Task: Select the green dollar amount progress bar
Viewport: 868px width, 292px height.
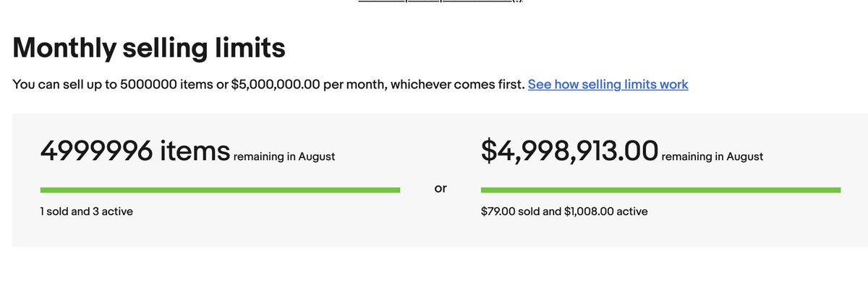Action: coord(660,190)
